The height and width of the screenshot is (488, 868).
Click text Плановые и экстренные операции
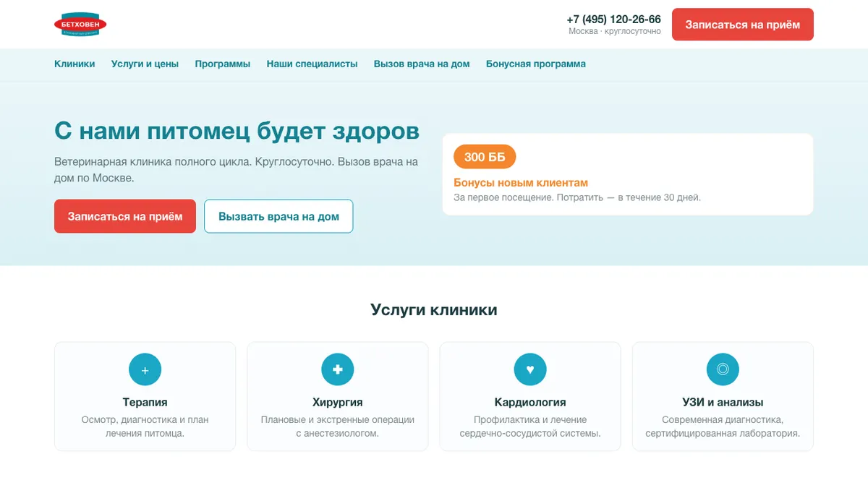(338, 427)
